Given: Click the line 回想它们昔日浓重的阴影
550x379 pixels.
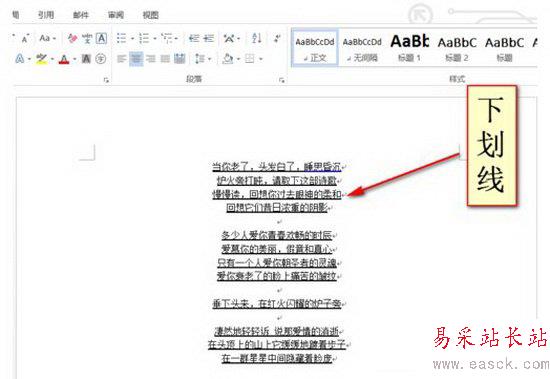Looking at the screenshot, I should coord(277,208).
